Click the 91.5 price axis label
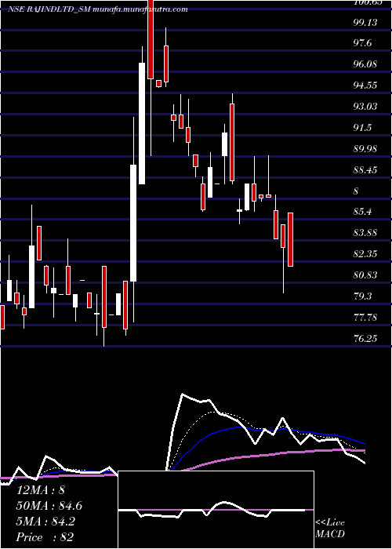Screen dimensions: 392x549 pyautogui.click(x=362, y=128)
